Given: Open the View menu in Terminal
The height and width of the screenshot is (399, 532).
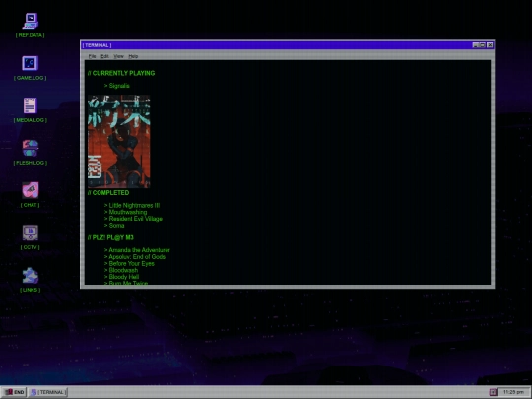Looking at the screenshot, I should pyautogui.click(x=118, y=56).
